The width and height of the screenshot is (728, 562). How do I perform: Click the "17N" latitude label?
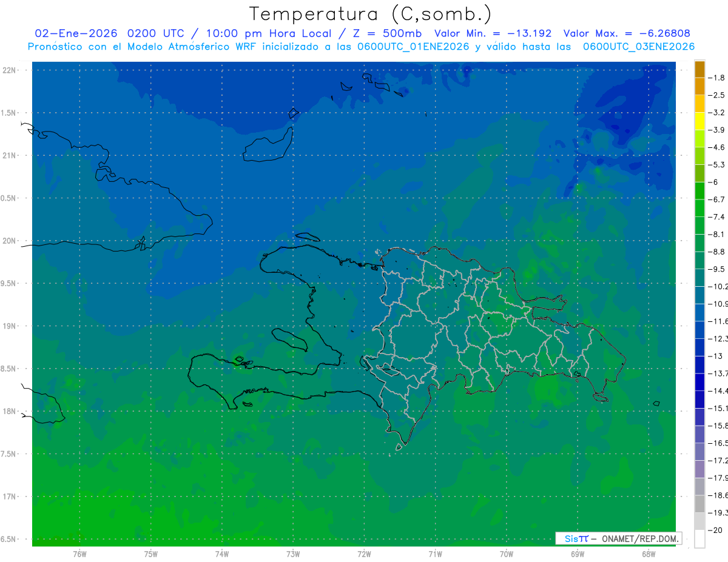coord(8,497)
